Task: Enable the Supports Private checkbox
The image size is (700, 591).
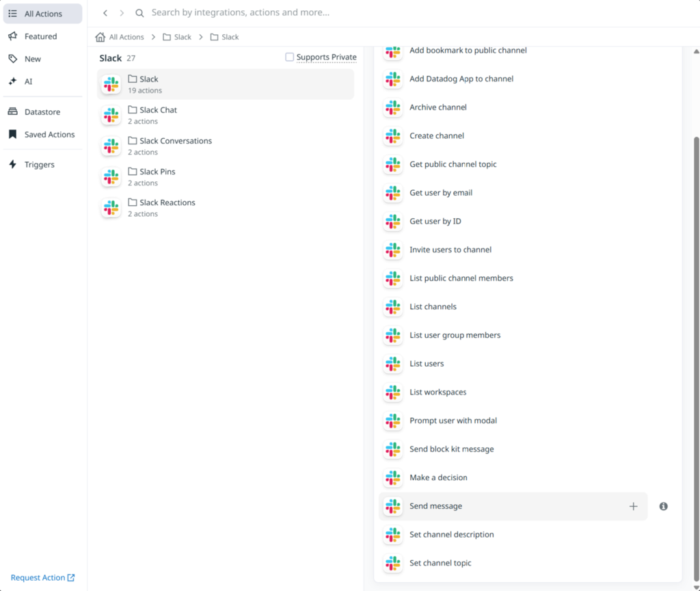Action: click(289, 57)
